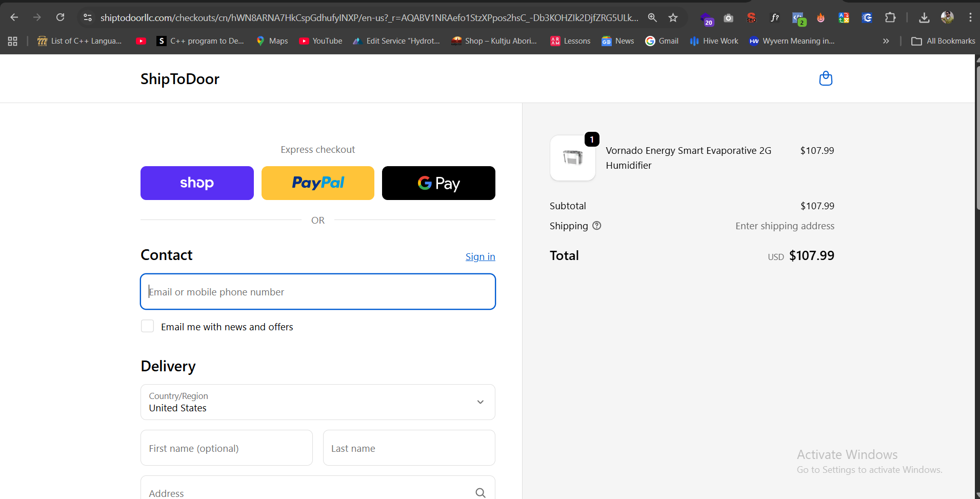The width and height of the screenshot is (980, 499).
Task: Open the Extensions puzzle menu
Action: click(891, 17)
